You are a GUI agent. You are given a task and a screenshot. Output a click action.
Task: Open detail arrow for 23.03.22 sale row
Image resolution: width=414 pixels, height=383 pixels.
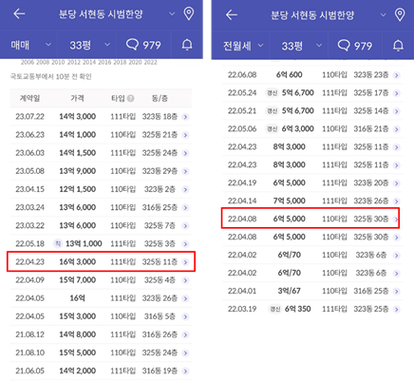(186, 226)
